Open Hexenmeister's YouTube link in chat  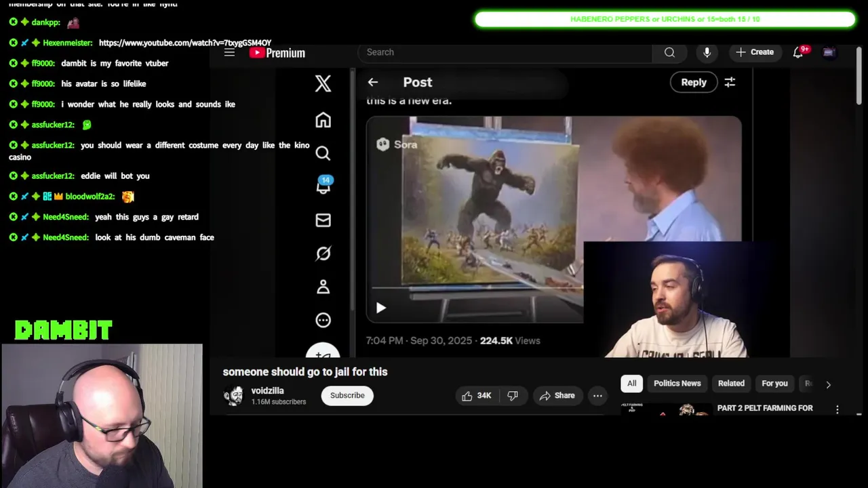pos(185,43)
